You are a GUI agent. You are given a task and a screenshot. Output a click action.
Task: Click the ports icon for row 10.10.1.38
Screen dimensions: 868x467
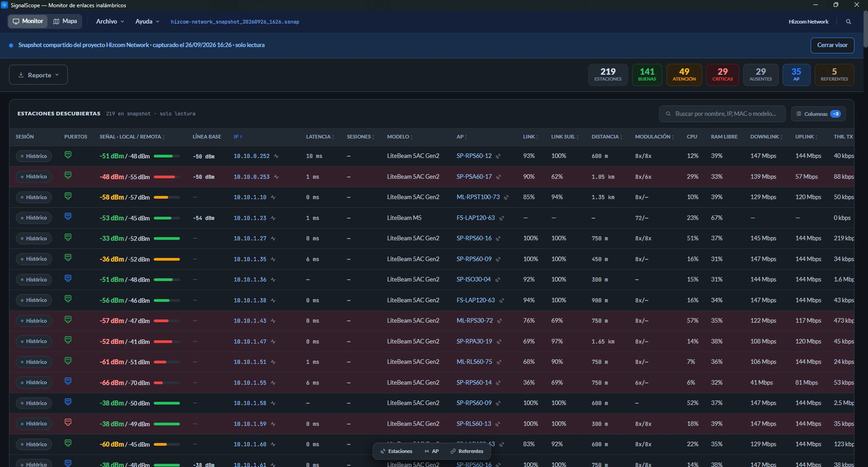click(68, 299)
